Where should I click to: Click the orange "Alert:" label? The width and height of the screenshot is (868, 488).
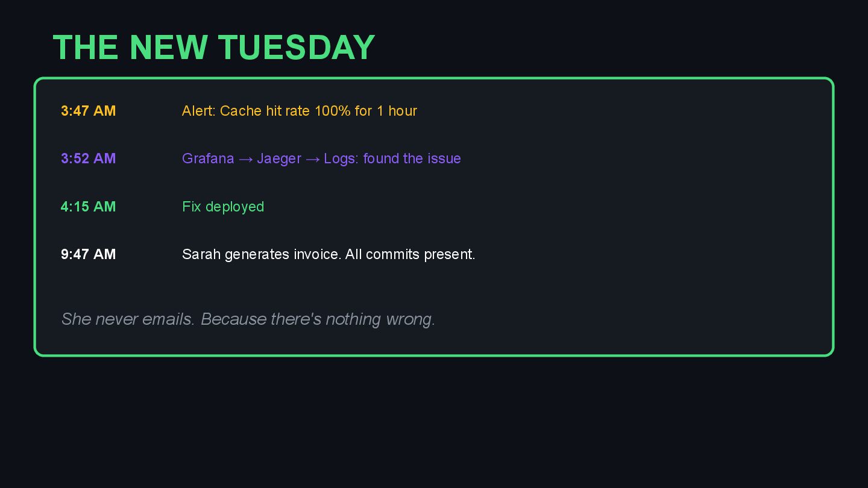point(198,111)
